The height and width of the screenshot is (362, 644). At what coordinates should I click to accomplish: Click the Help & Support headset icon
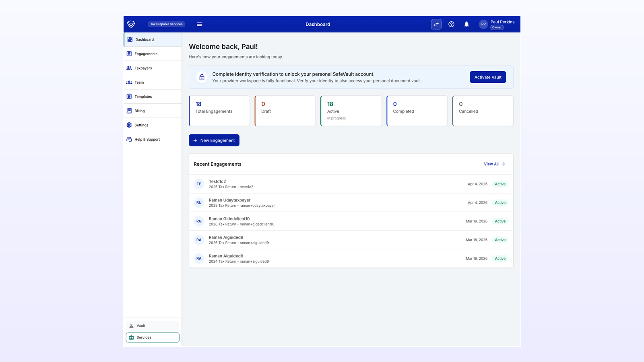129,139
